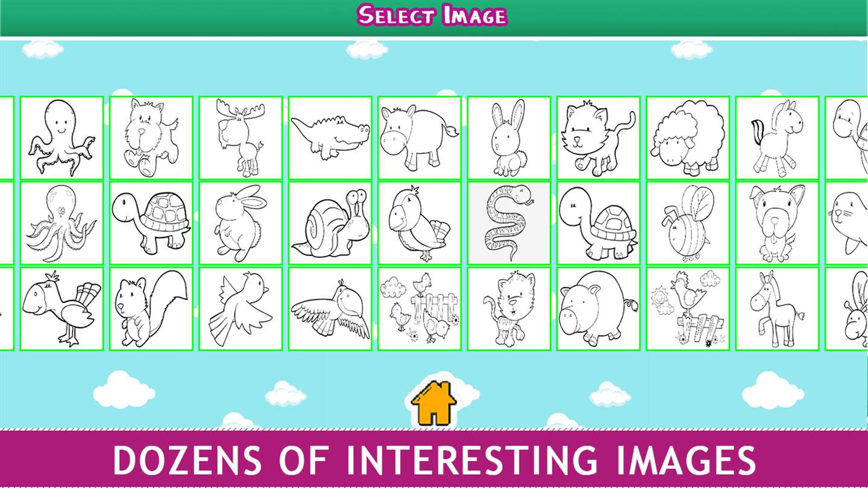Viewport: 868px width, 488px height.
Task: Open the rooster on fence with sun image
Action: pyautogui.click(x=688, y=309)
